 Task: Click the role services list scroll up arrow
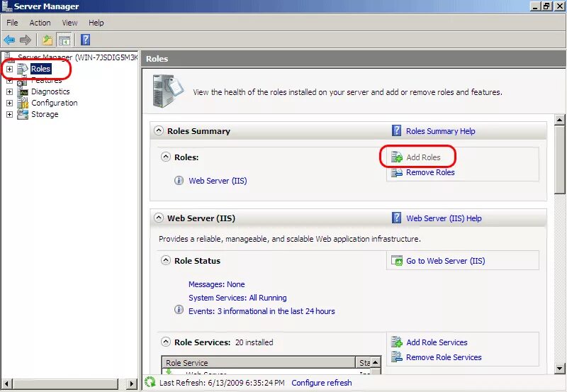click(376, 362)
